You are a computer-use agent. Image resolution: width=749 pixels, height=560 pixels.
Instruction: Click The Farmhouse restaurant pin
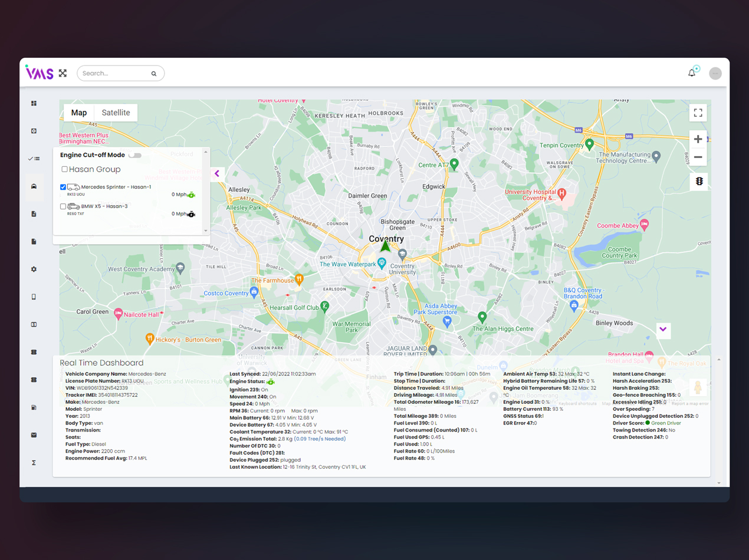[x=299, y=279]
